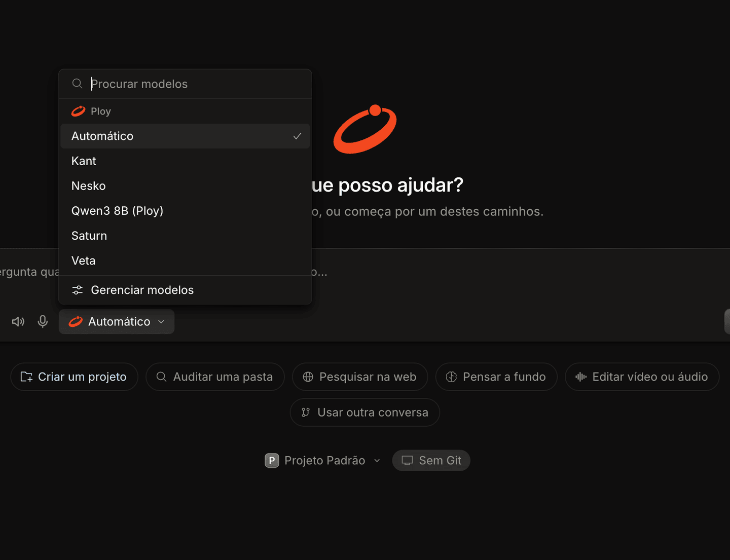This screenshot has height=560, width=730.
Task: Click the speaker audio icon
Action: (x=18, y=322)
